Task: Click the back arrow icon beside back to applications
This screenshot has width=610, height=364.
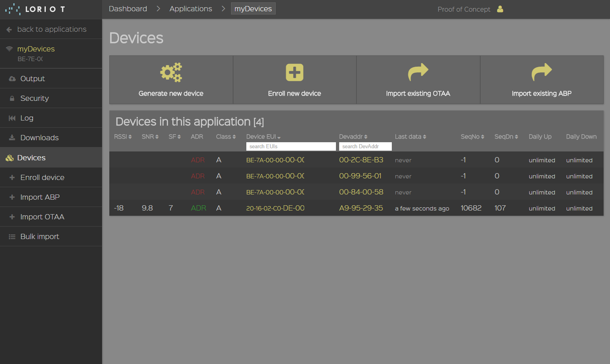Action: coord(9,29)
